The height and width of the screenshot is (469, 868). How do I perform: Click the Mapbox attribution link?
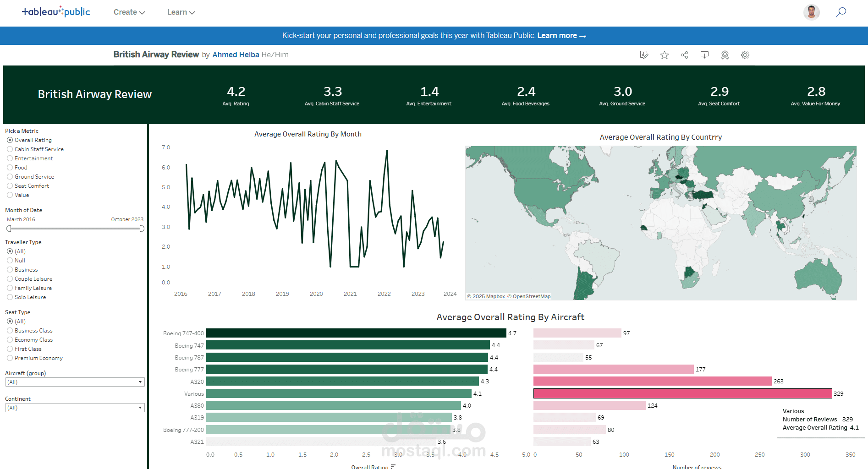coord(486,296)
